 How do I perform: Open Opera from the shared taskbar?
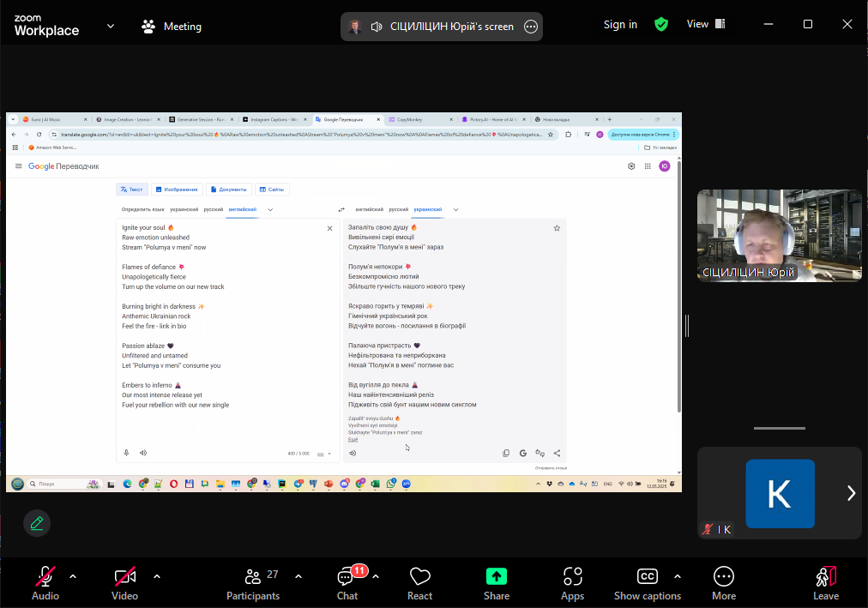point(174,484)
